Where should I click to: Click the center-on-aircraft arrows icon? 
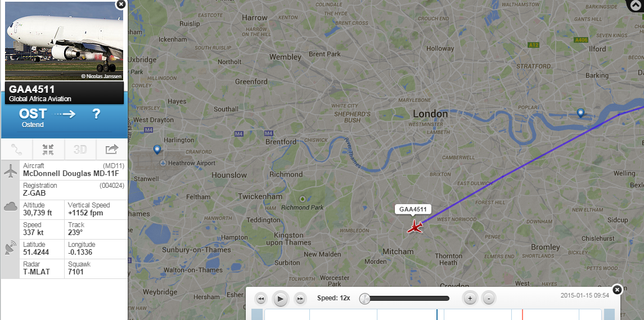coord(48,150)
